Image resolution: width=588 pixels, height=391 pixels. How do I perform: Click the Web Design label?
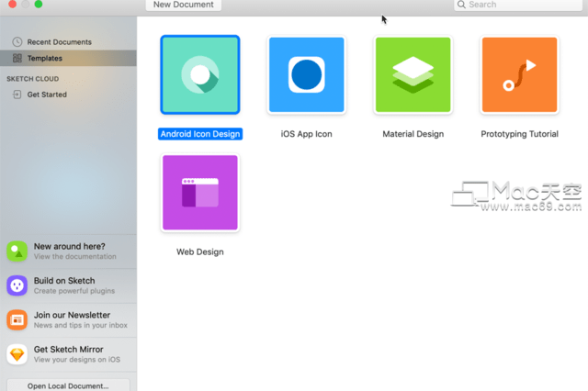click(200, 252)
